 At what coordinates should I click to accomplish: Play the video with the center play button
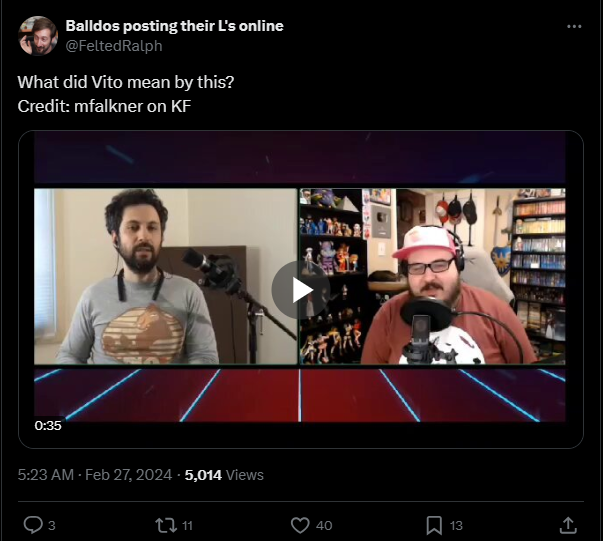coord(301,290)
